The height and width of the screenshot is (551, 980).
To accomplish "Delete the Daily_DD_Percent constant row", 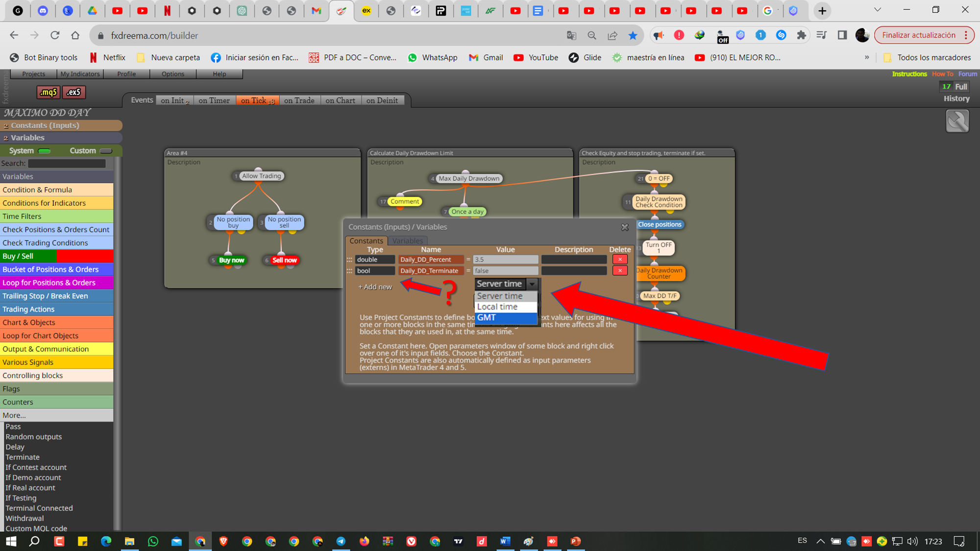I will pyautogui.click(x=620, y=260).
